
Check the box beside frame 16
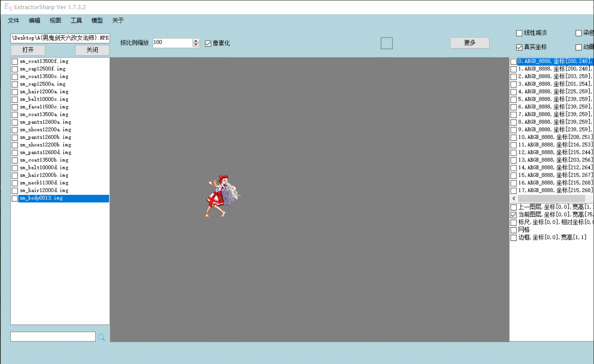[x=513, y=183]
